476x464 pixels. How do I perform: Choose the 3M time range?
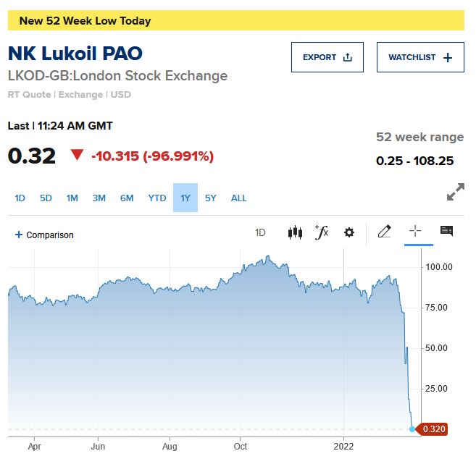(x=99, y=198)
